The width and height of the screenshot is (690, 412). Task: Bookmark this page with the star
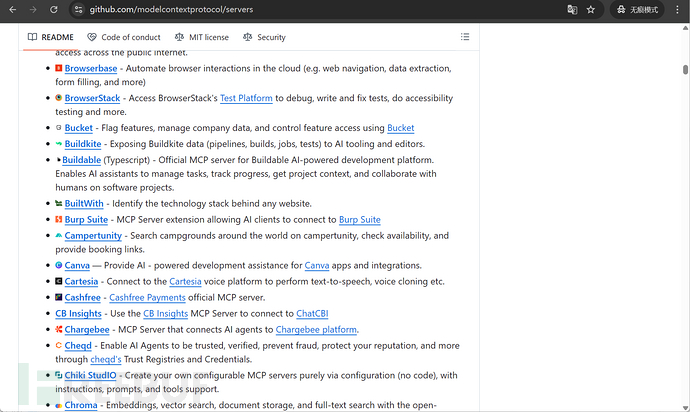coord(591,9)
